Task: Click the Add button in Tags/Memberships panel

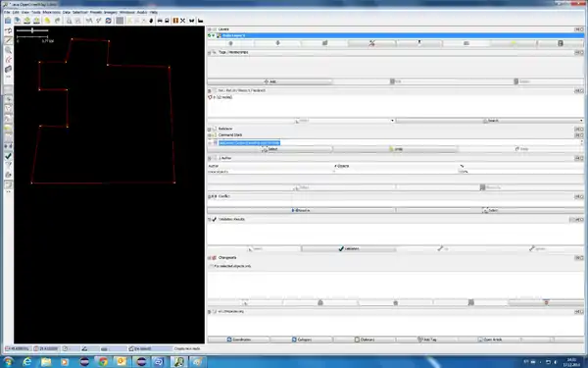Action: click(x=269, y=81)
